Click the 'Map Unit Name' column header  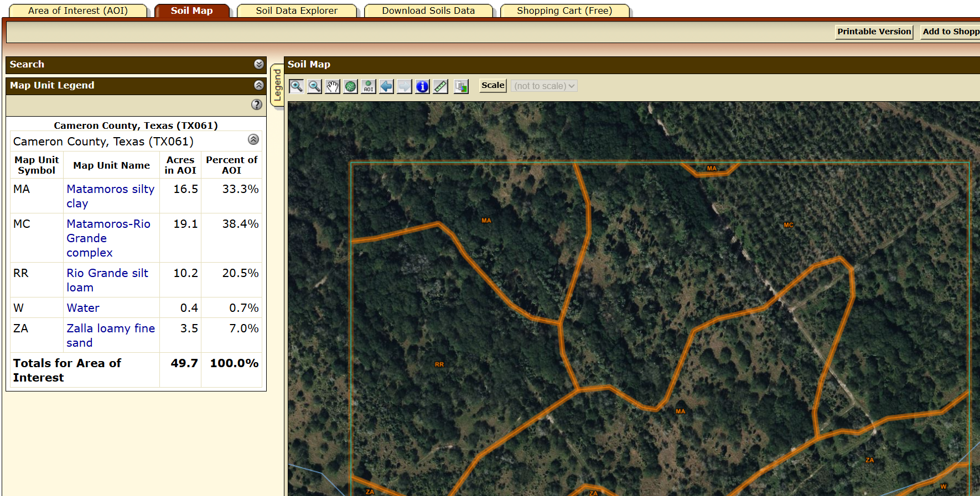(111, 165)
